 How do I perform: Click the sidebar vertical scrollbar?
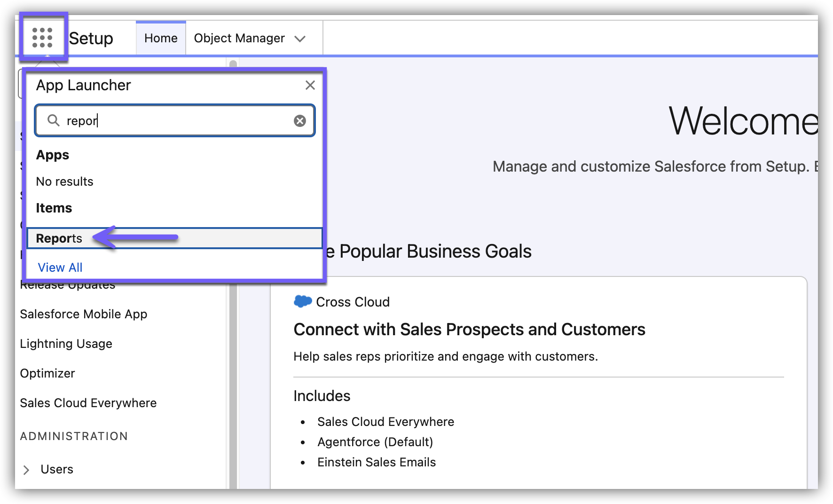[233, 376]
